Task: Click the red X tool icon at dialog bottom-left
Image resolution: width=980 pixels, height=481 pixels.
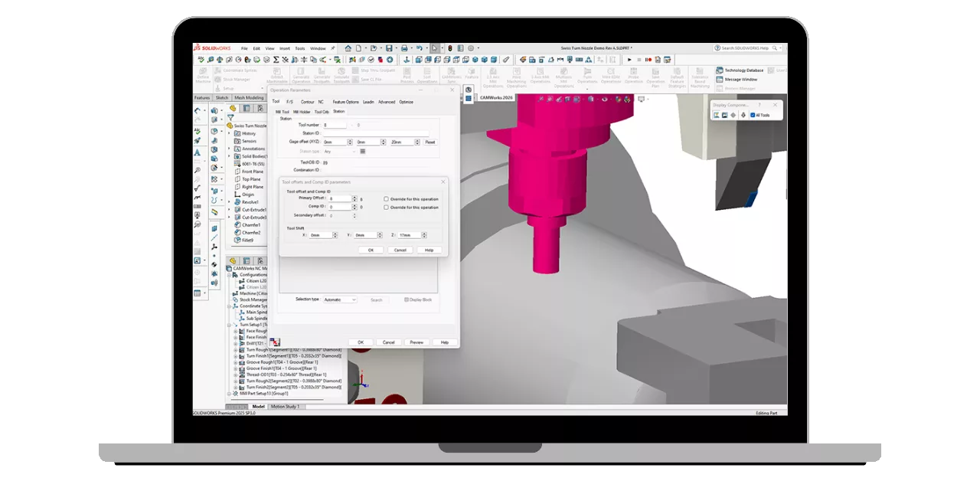Action: (275, 342)
